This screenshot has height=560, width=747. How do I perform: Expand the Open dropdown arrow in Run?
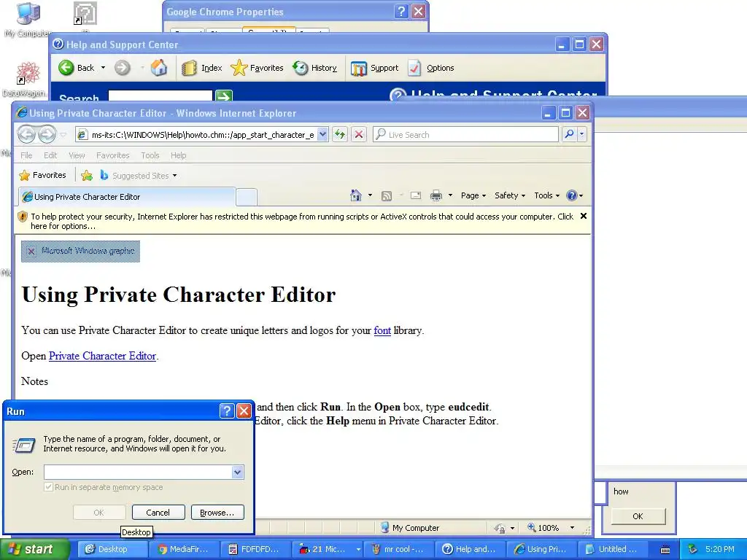click(238, 472)
